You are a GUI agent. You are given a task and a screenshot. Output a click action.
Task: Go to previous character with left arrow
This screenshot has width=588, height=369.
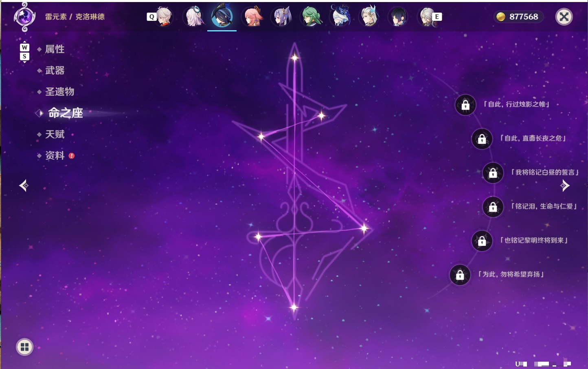[x=24, y=186]
